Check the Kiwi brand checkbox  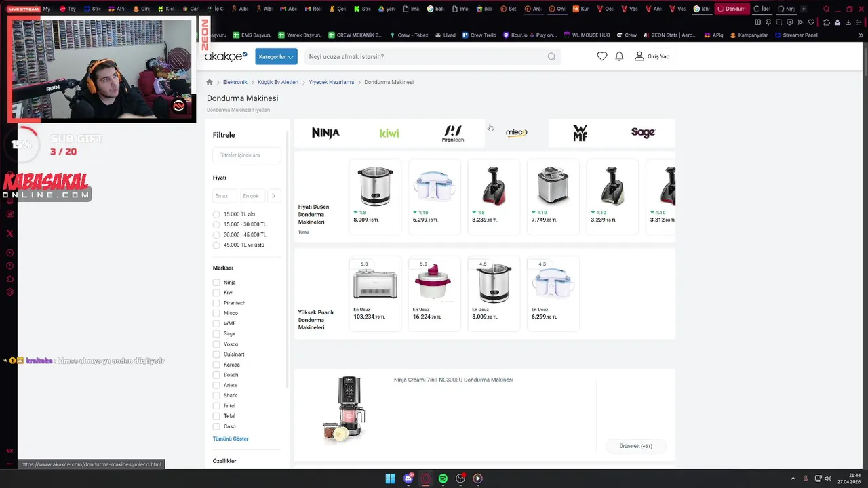(216, 293)
